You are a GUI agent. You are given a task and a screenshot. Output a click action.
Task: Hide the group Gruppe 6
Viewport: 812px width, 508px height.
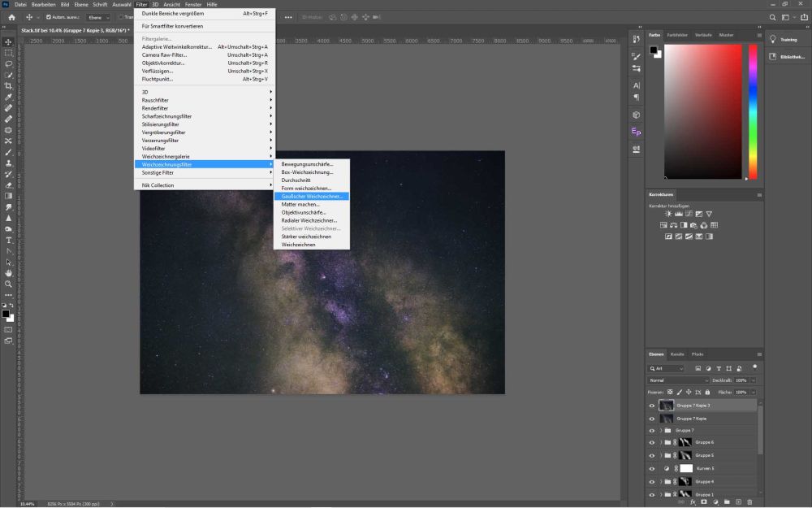[650, 442]
